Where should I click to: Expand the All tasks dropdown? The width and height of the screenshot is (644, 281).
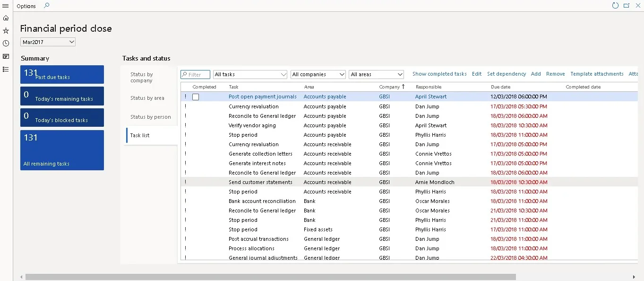point(283,74)
